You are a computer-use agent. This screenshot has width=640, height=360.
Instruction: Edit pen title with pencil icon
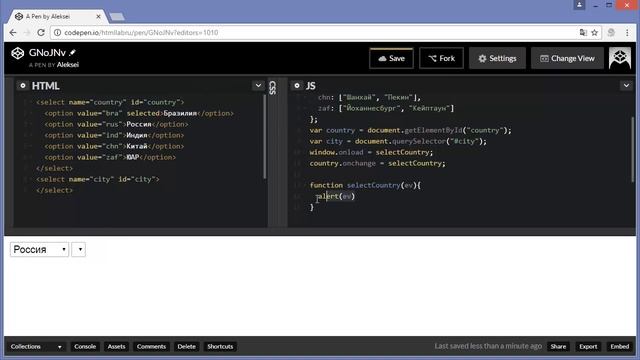[73, 52]
